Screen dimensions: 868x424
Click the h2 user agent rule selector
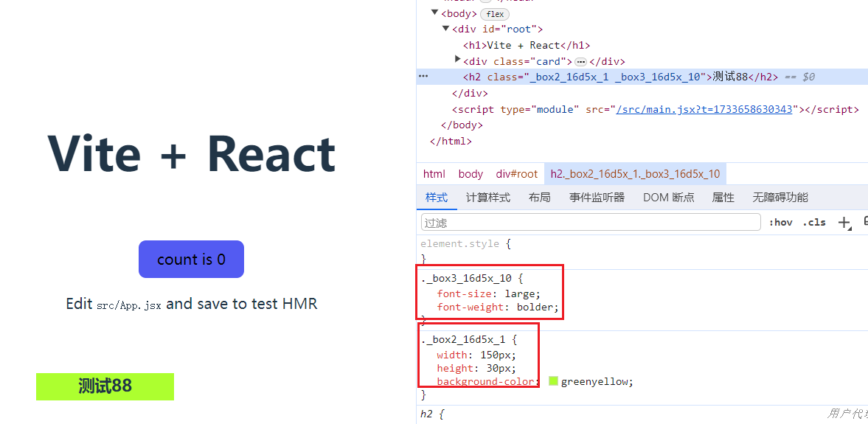click(428, 414)
